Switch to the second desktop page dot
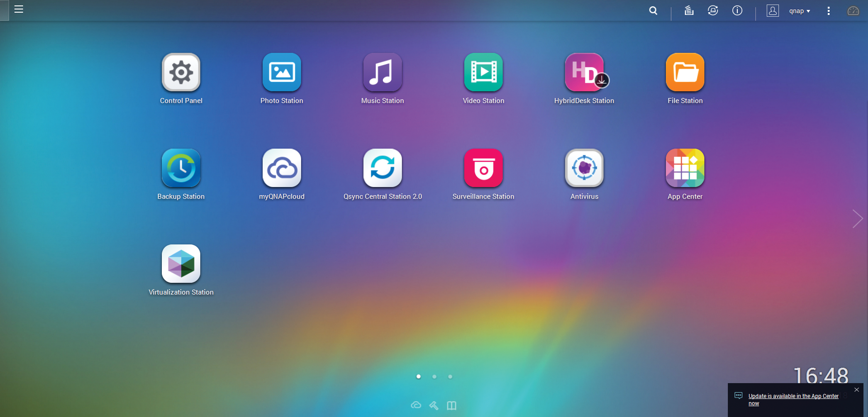This screenshot has height=417, width=868. point(434,376)
